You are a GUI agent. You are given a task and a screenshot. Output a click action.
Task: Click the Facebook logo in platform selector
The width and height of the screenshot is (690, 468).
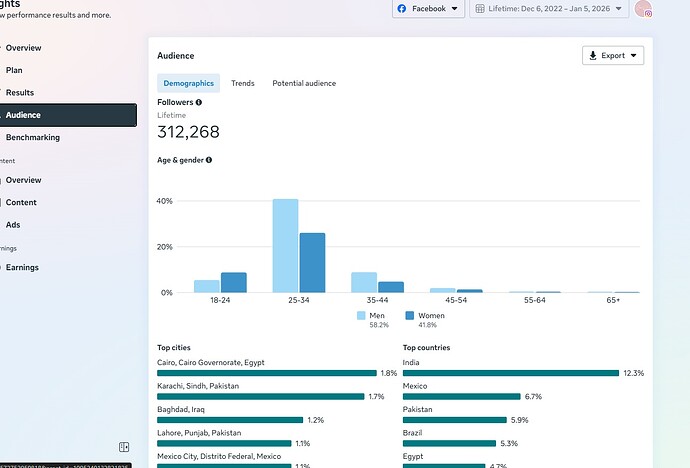402,9
